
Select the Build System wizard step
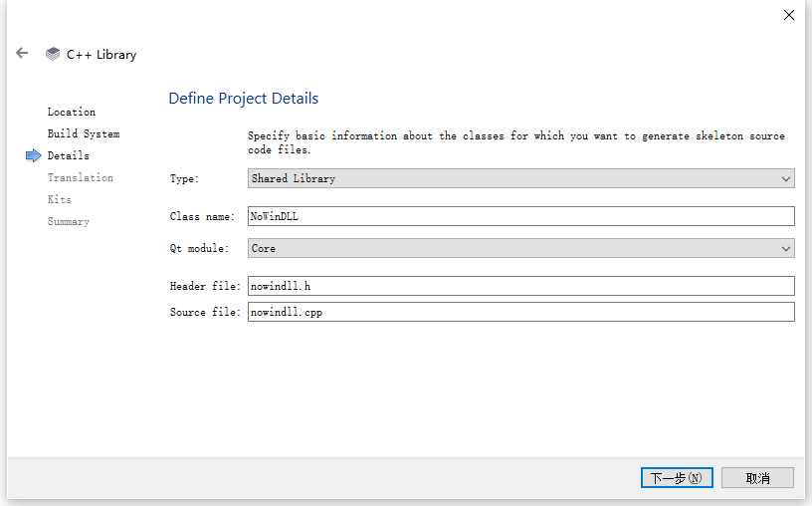[x=84, y=133]
